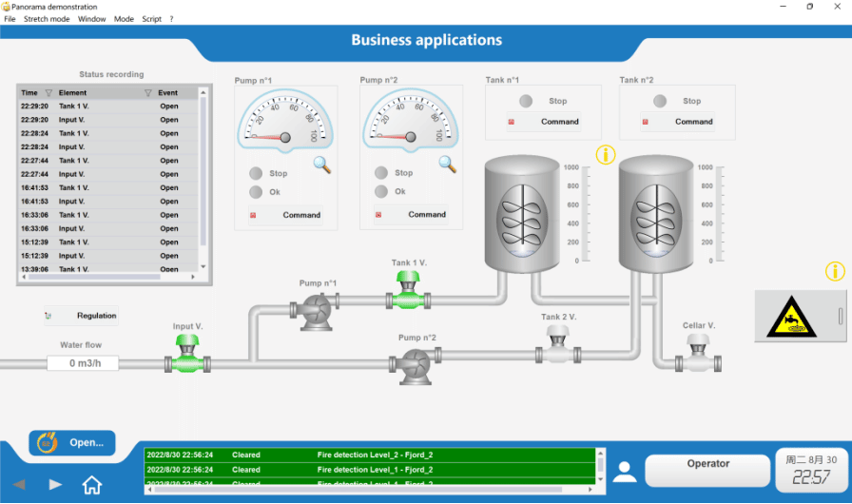This screenshot has width=852, height=504.
Task: Open the Stretch mode menu
Action: [x=47, y=19]
